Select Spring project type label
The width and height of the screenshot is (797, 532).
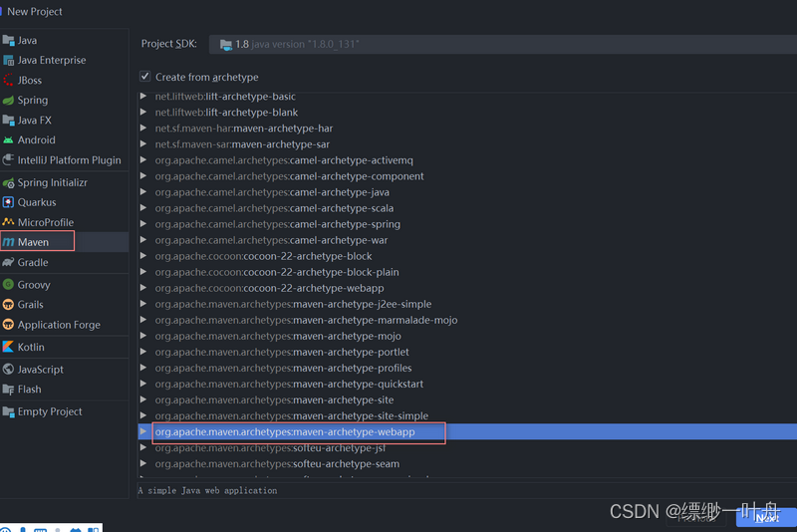33,100
